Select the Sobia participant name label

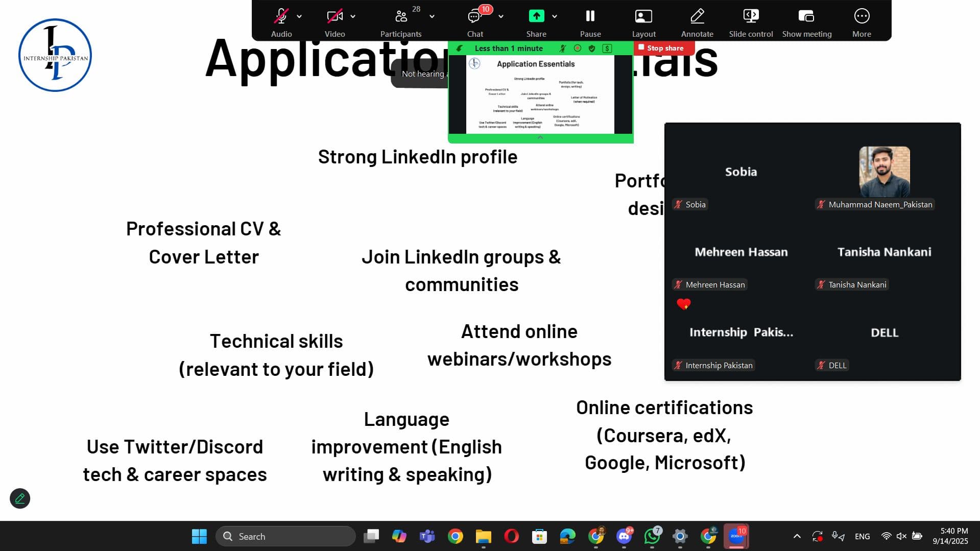[x=690, y=204]
